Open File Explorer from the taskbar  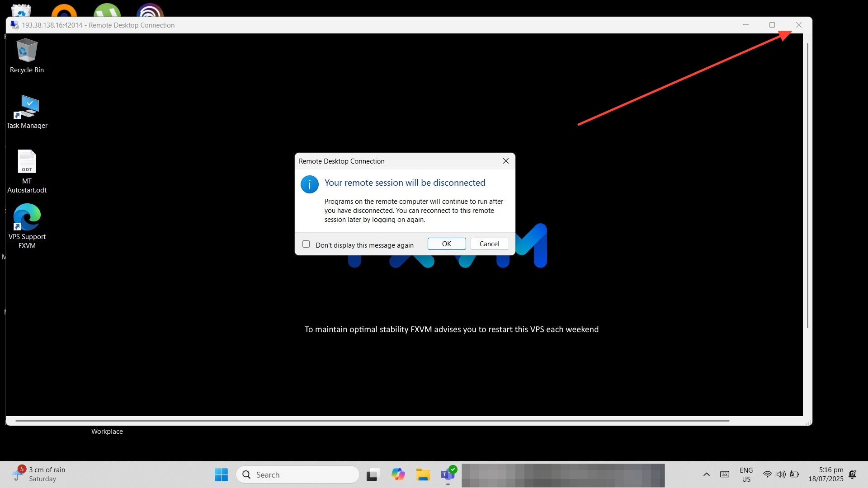coord(423,474)
